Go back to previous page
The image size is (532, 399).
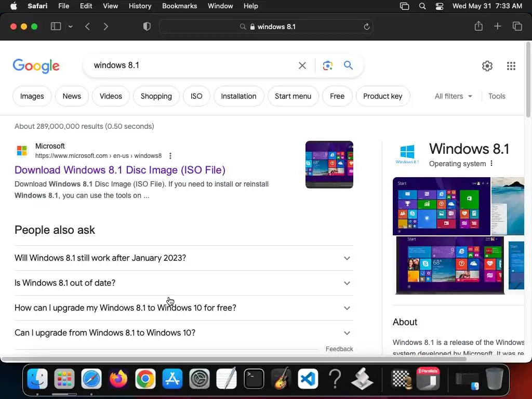(x=87, y=26)
